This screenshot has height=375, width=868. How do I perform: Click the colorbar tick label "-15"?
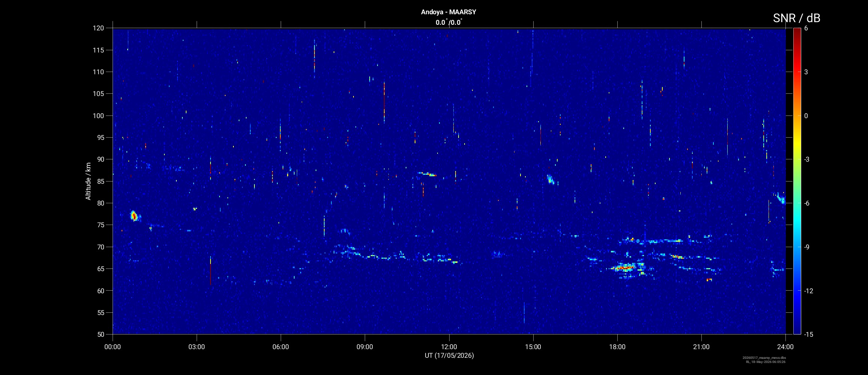point(809,334)
